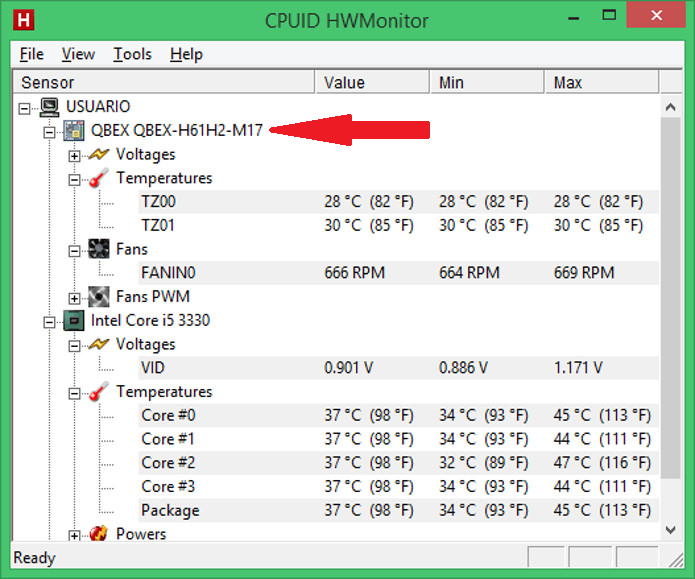Click the vertical scrollbar thumb

pos(671,298)
